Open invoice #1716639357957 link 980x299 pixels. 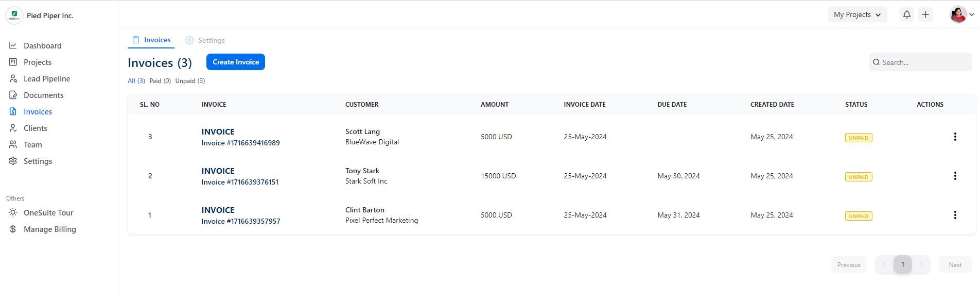[x=240, y=221]
